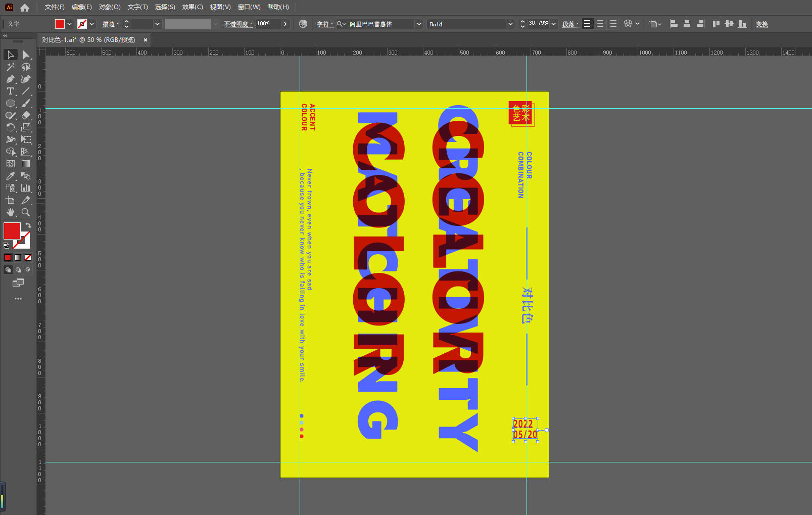Pick the Eyedropper tool

[10, 176]
